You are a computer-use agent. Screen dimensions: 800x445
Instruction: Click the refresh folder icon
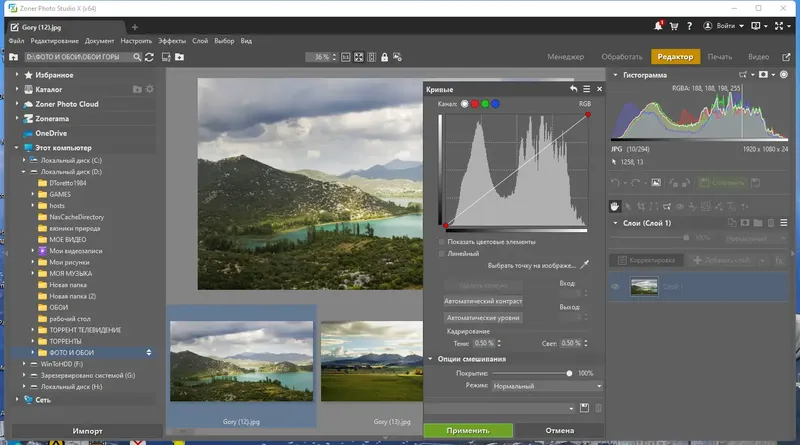150,57
